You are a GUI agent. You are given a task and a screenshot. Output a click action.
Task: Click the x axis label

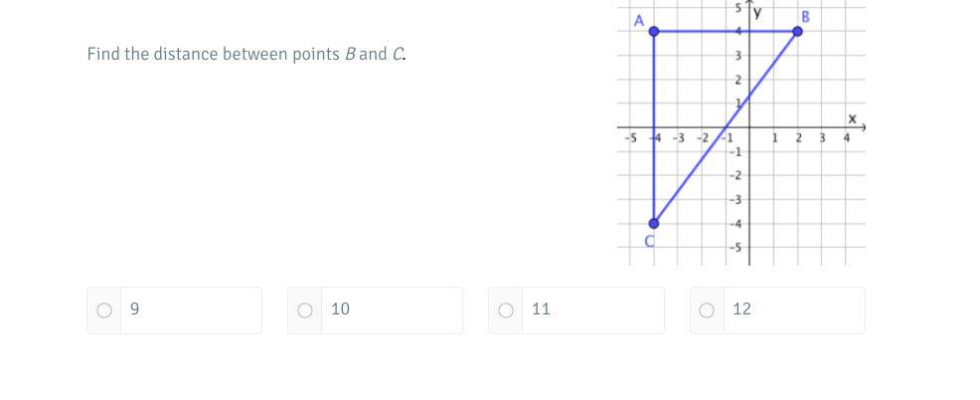(x=852, y=118)
